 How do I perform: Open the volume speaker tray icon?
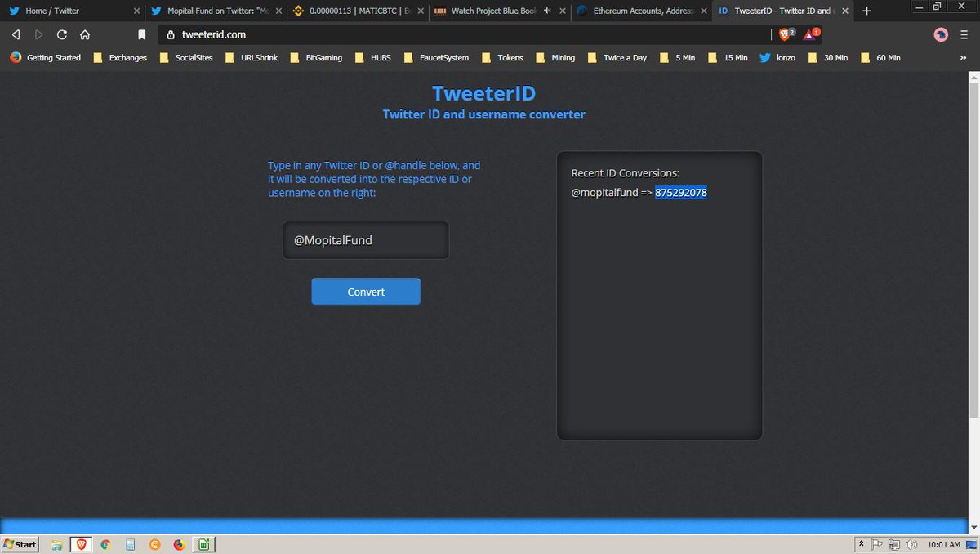click(911, 544)
